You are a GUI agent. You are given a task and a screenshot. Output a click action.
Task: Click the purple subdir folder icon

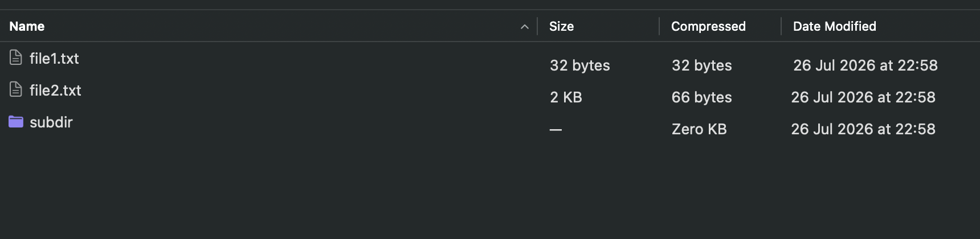point(16,122)
